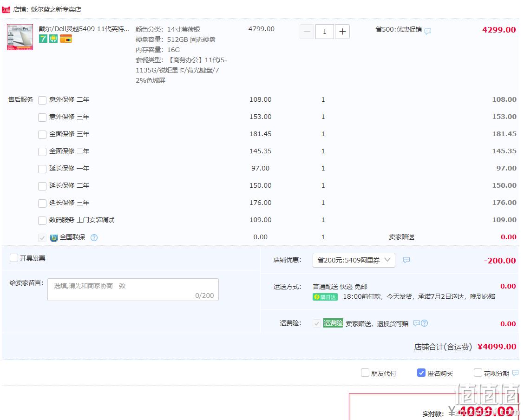524x420 pixels.
Task: Click the info bubble beside 花呗分期
Action: coord(516,373)
